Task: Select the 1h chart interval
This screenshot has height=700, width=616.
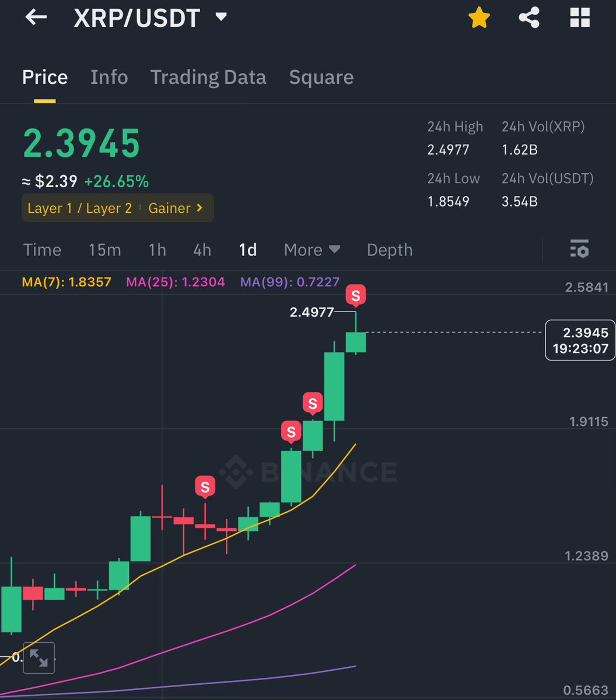Action: tap(157, 250)
